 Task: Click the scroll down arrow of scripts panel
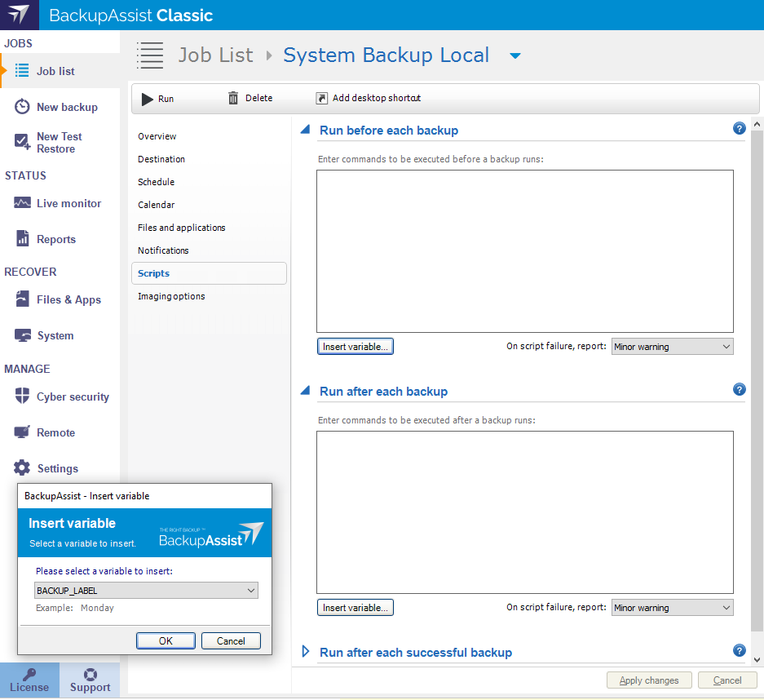[x=757, y=658]
